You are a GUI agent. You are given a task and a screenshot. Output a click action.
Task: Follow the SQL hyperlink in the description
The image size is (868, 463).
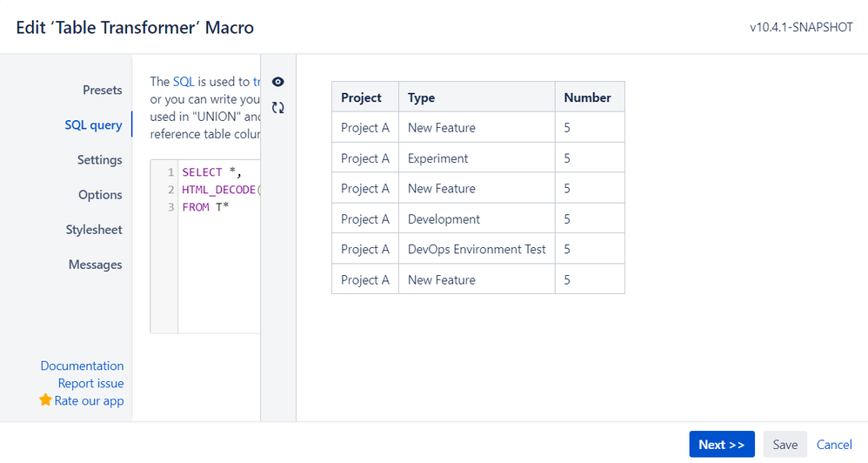(x=184, y=82)
